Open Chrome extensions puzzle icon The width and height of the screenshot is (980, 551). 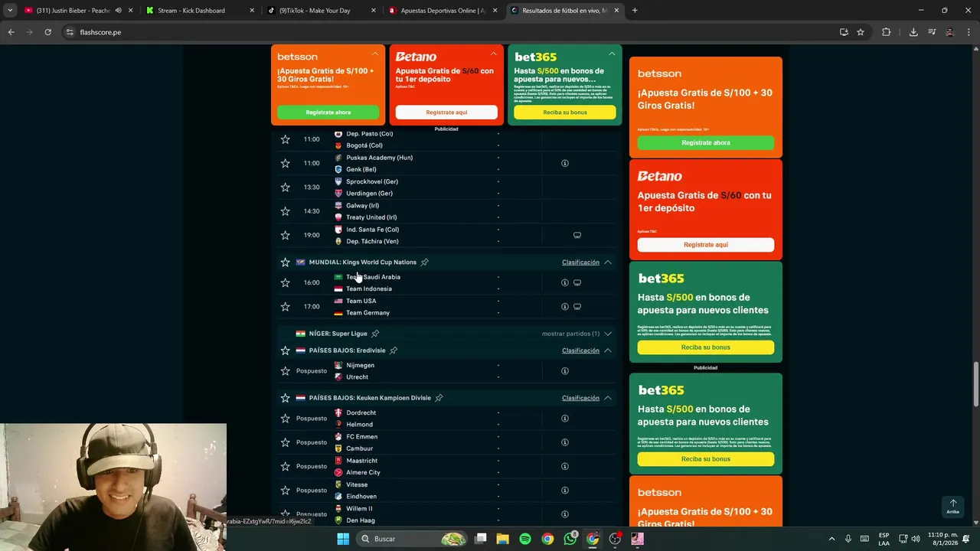tap(886, 32)
